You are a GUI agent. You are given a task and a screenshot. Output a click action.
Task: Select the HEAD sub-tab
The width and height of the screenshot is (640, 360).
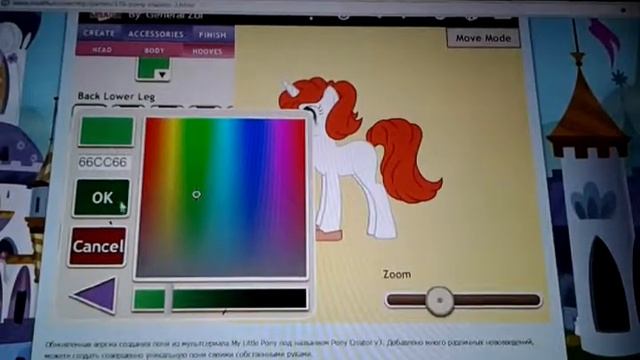[x=102, y=50]
